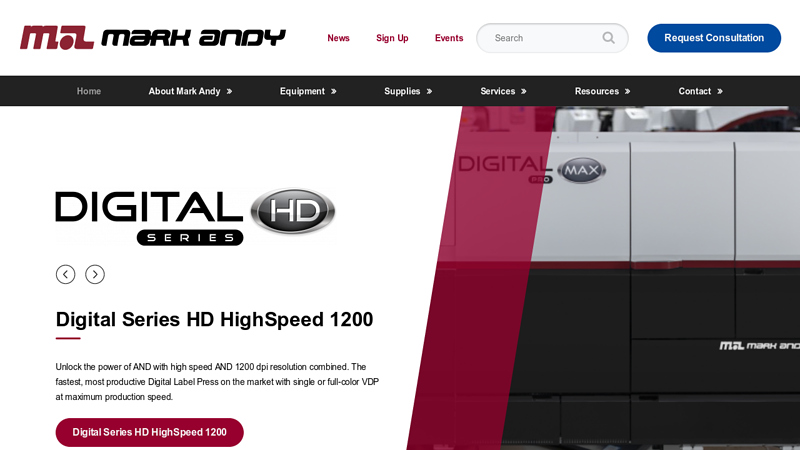Click the search magnifier icon
The image size is (800, 450).
click(608, 38)
